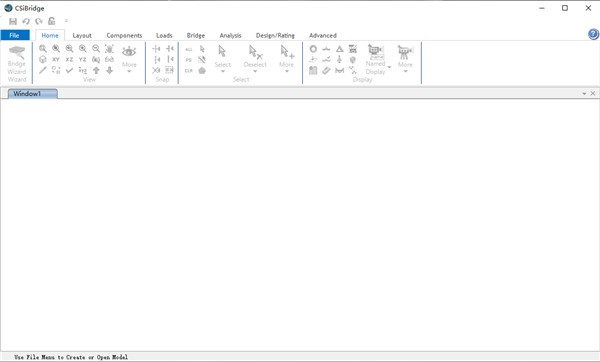Move down in list with down arrow
The height and width of the screenshot is (362, 600).
click(109, 70)
